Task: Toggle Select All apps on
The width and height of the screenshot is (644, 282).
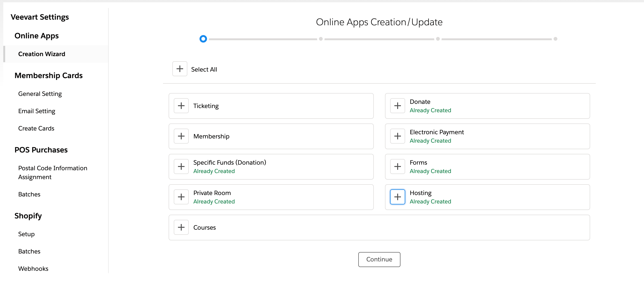Action: coord(179,69)
